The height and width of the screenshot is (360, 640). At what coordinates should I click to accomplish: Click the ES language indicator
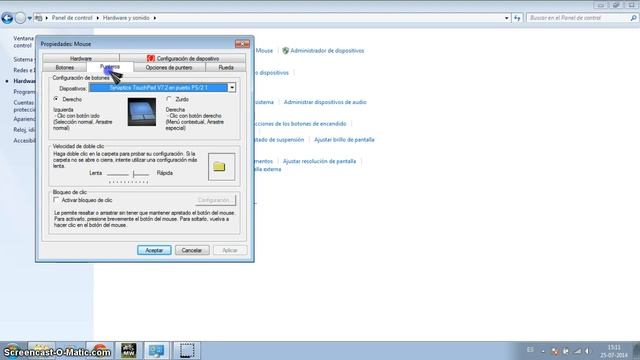[x=530, y=350]
